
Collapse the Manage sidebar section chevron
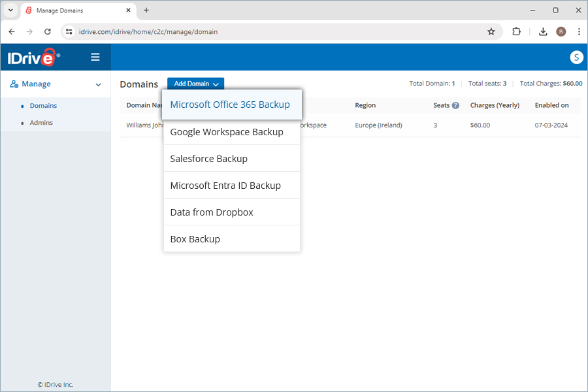(98, 84)
